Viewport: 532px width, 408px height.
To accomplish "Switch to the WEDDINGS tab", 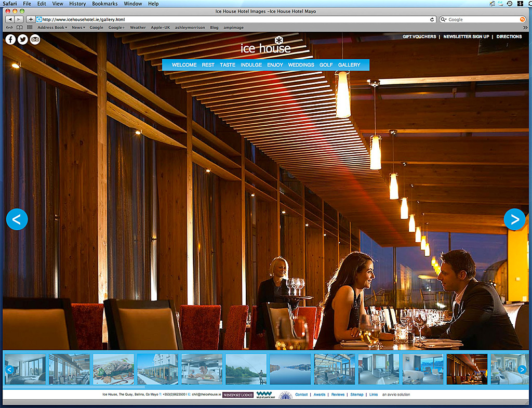I will point(301,64).
